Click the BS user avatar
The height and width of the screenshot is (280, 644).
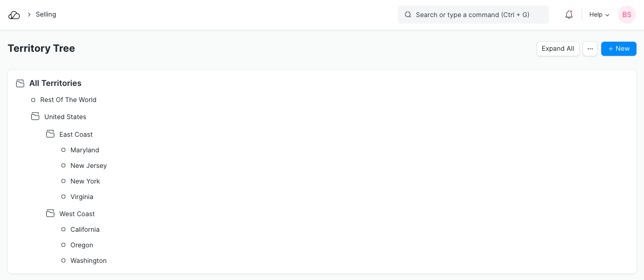pos(626,15)
